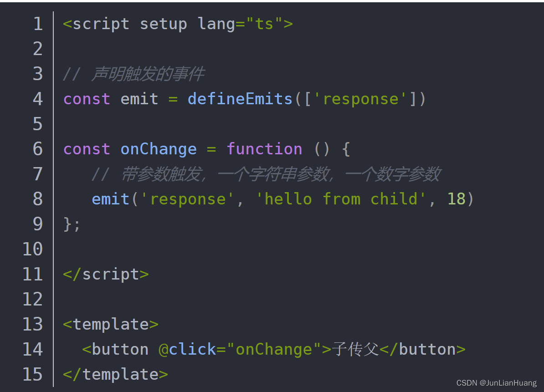This screenshot has height=392, width=544.
Task: Click line number 8 in the gutter
Action: click(x=38, y=199)
